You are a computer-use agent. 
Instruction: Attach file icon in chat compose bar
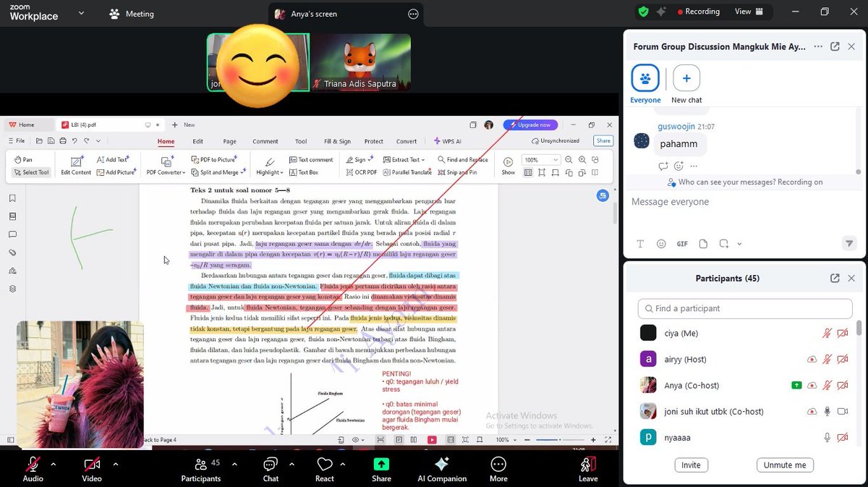coord(704,244)
